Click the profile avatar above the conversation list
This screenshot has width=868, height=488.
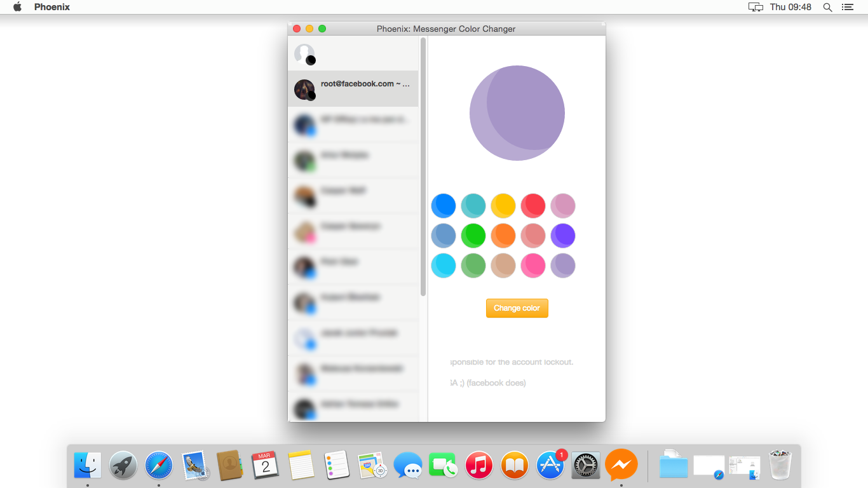coord(305,54)
